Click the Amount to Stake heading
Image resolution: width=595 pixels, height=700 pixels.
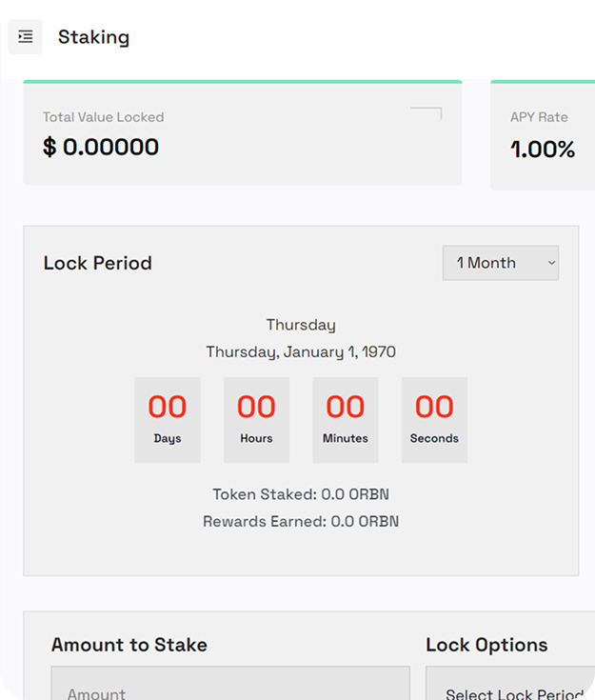[x=129, y=645]
